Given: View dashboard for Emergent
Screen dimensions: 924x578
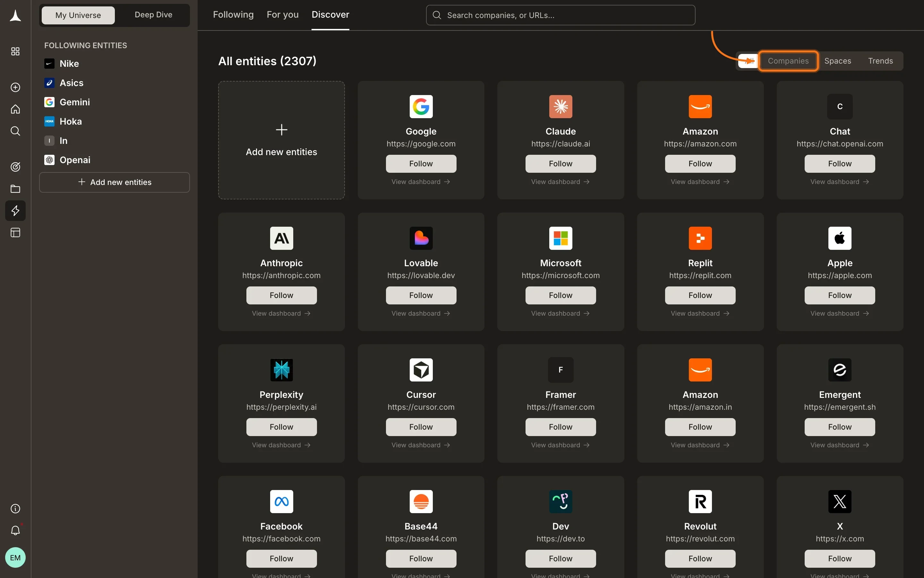Looking at the screenshot, I should click(840, 445).
